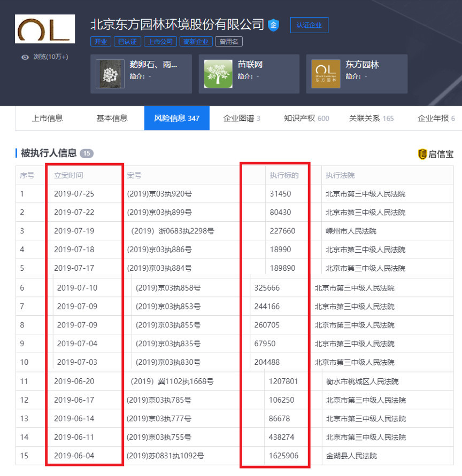This screenshot has width=462, height=476.
Task: Click the filing date 2019-06-04
Action: tap(74, 455)
